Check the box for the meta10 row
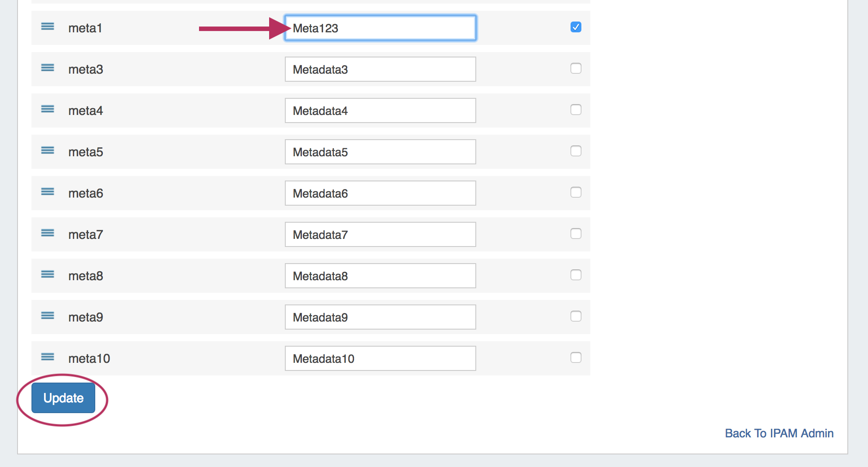The image size is (868, 467). point(576,357)
